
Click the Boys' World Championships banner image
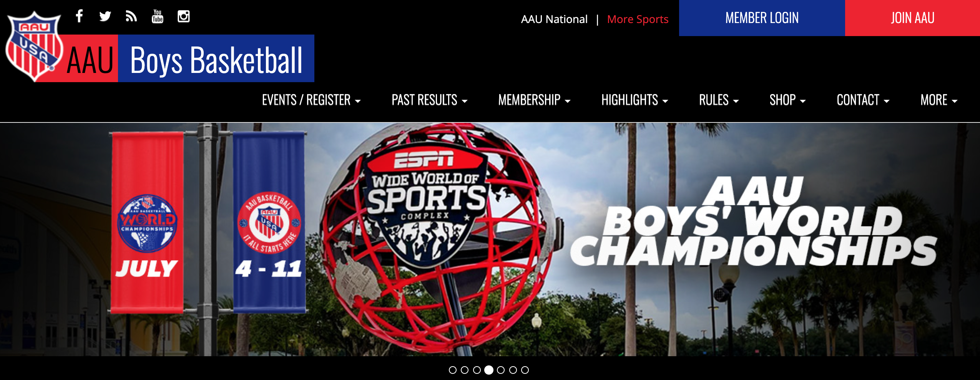[490, 240]
